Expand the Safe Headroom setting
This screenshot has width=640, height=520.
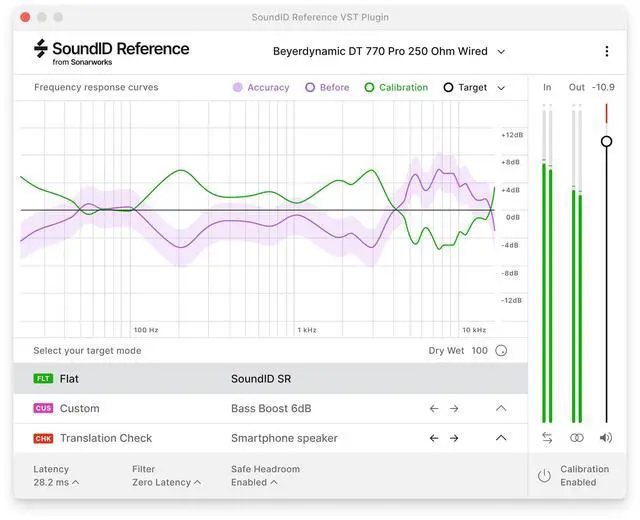(x=254, y=482)
